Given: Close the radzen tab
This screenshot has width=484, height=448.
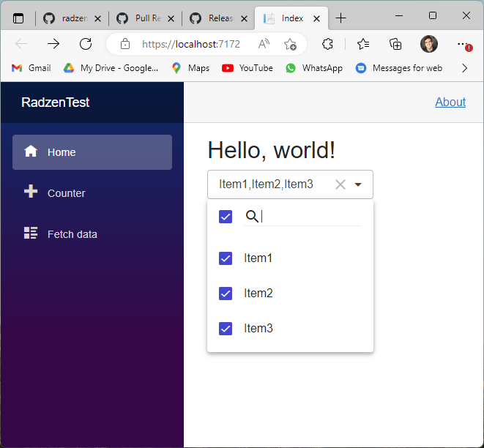Looking at the screenshot, I should [x=97, y=19].
